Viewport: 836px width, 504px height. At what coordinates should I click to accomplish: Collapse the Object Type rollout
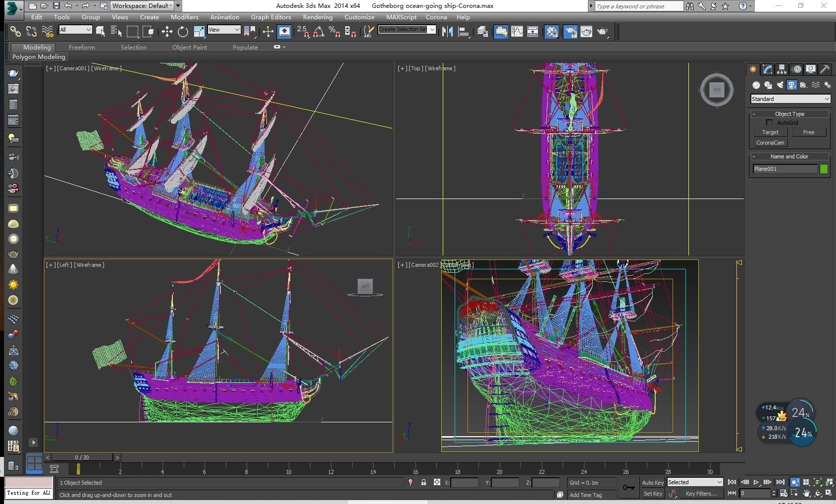click(789, 114)
